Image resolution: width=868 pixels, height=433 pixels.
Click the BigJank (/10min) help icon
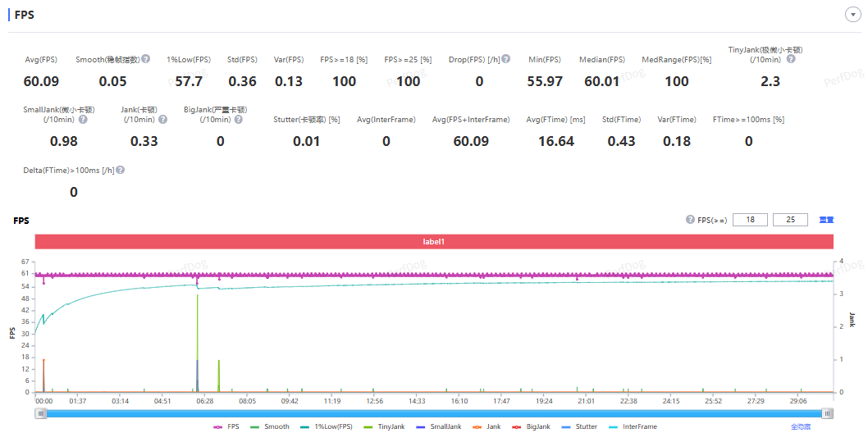click(x=238, y=119)
